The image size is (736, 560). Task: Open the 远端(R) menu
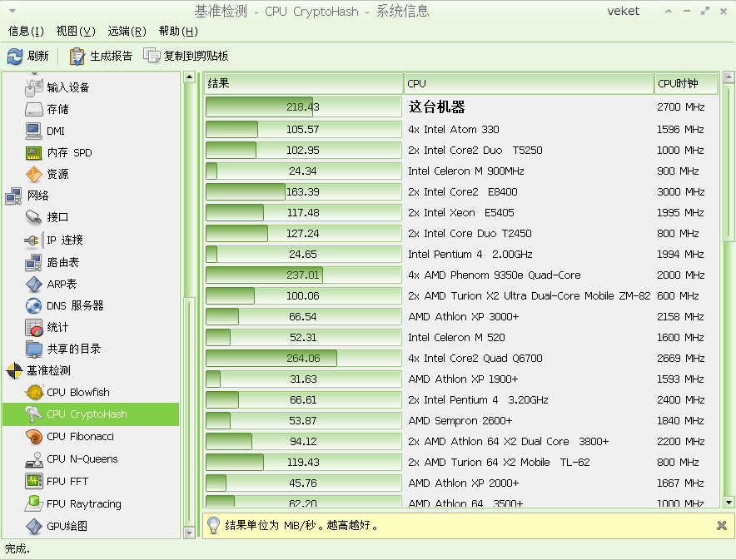coord(127,31)
